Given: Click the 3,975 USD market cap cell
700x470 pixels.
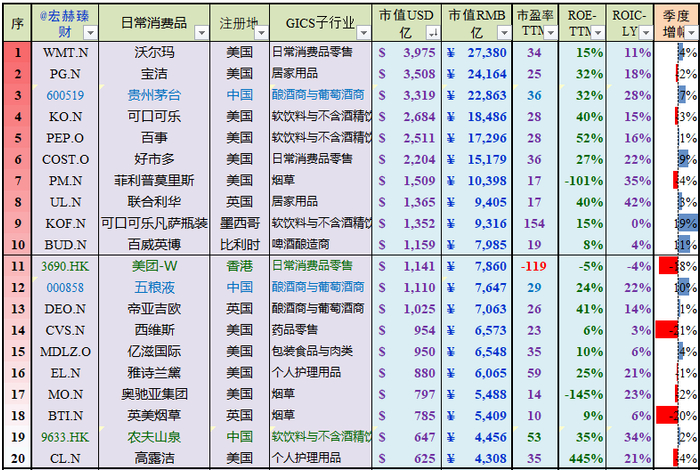Looking at the screenshot, I should point(407,53).
